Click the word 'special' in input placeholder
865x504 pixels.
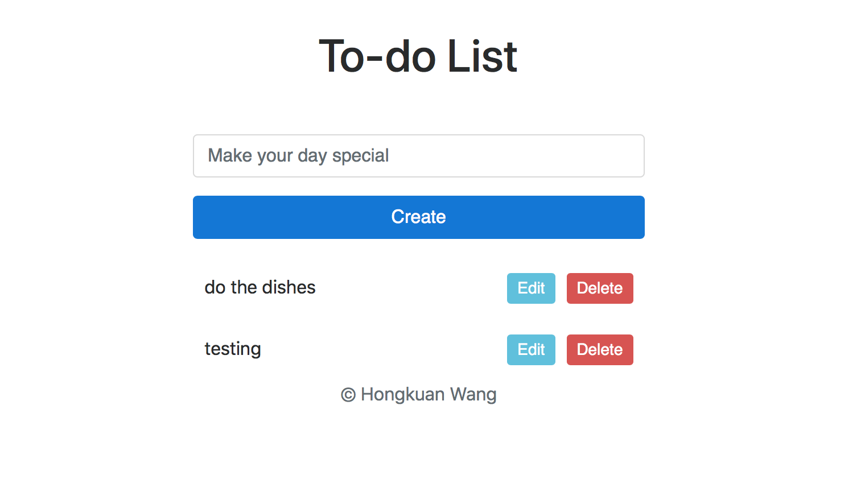tap(361, 156)
